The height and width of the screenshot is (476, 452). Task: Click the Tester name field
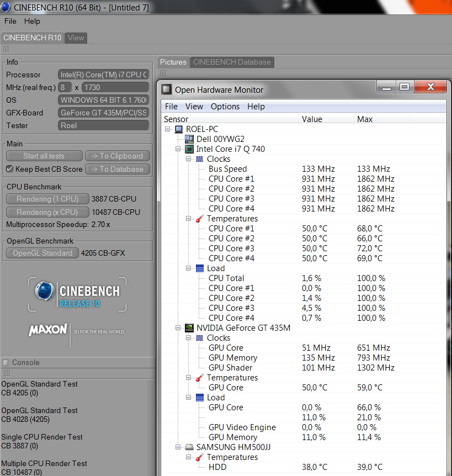(103, 125)
